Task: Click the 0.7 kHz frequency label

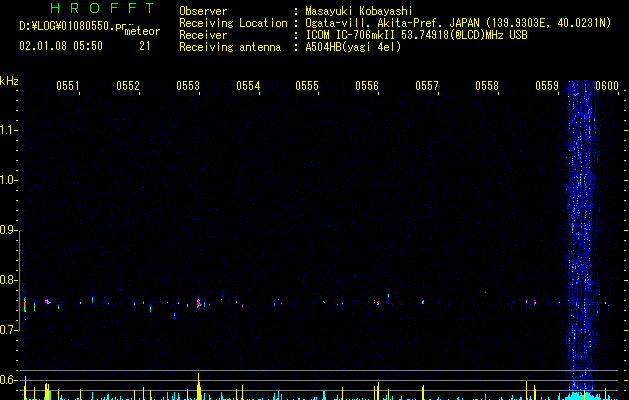Action: pyautogui.click(x=8, y=330)
